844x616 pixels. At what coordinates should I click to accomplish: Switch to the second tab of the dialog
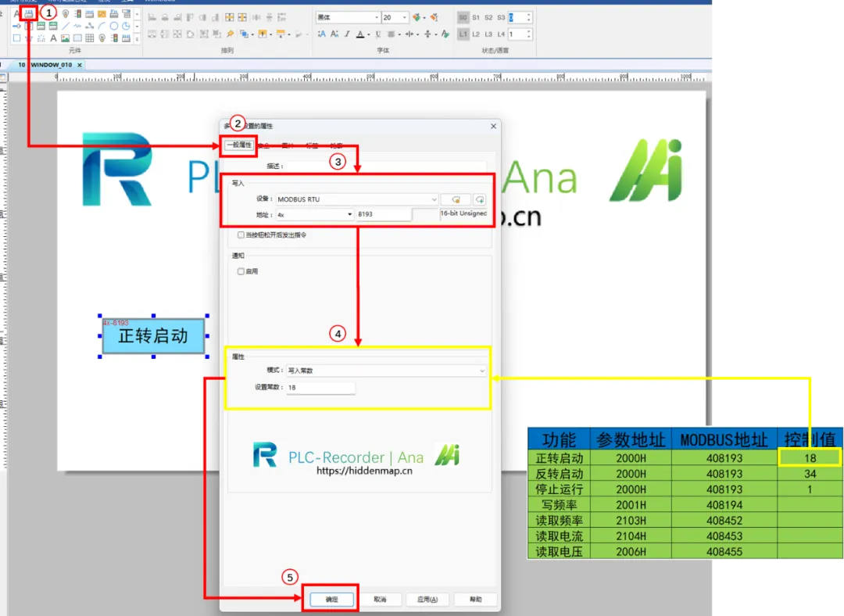coord(263,145)
